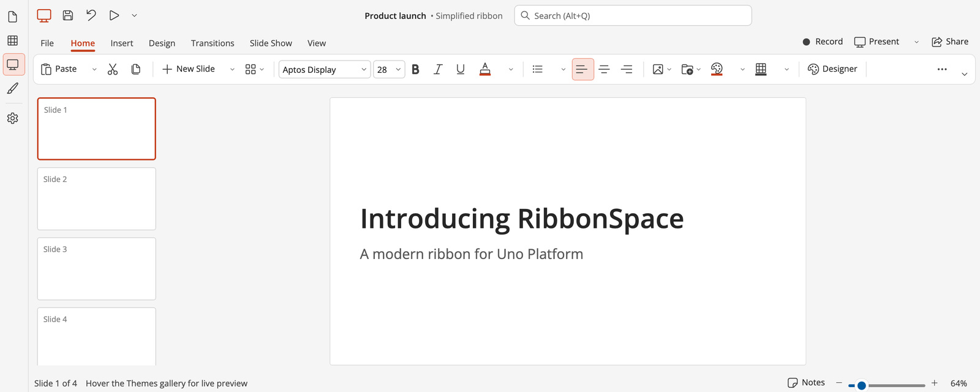
Task: Toggle the Notes pane
Action: point(806,383)
